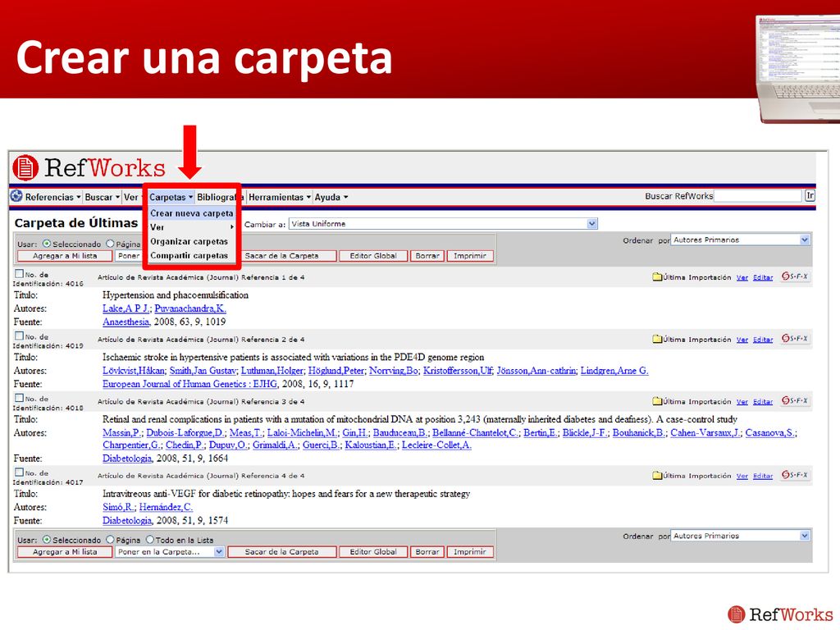Open 'Editar' link for reference 4016
Image resolution: width=840 pixels, height=630 pixels.
click(763, 277)
